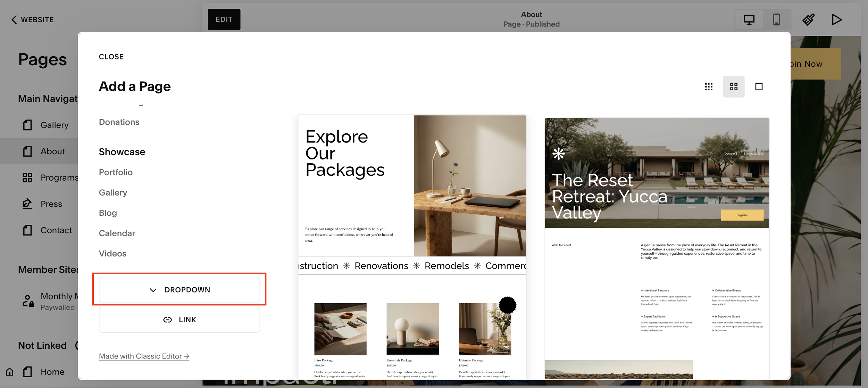The width and height of the screenshot is (868, 388).
Task: Click Programs grid icon in sidebar
Action: click(x=27, y=178)
